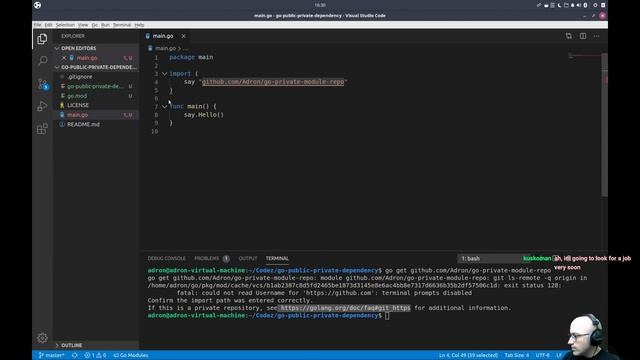Open the Explorer view in activity bar
Image resolution: width=640 pixels, height=360 pixels.
(42, 39)
